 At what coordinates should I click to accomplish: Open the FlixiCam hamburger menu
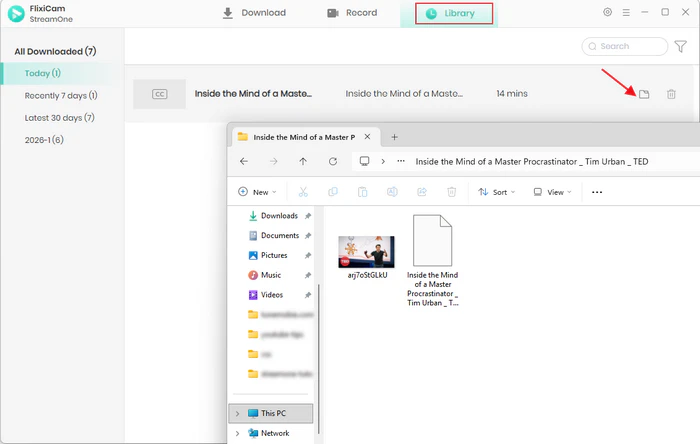point(626,12)
